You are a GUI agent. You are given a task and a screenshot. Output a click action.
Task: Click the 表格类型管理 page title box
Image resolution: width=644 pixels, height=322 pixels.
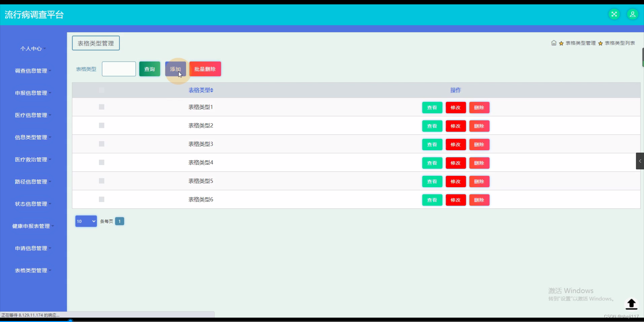click(x=96, y=43)
